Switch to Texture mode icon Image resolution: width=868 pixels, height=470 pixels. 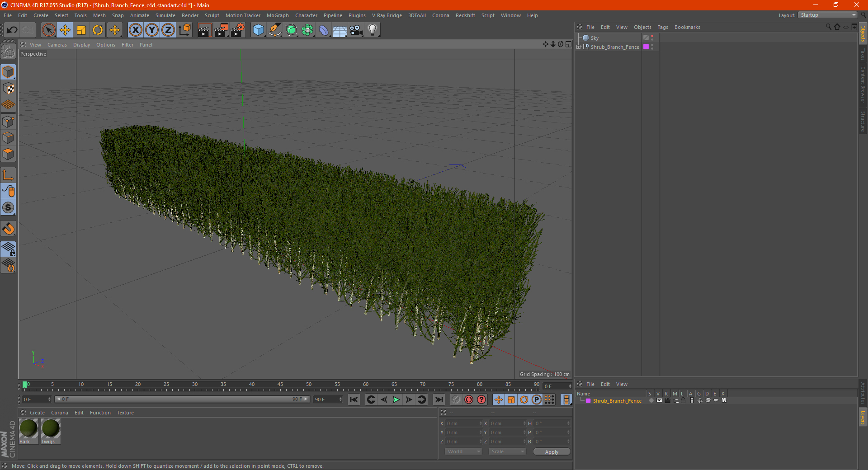[x=9, y=89]
